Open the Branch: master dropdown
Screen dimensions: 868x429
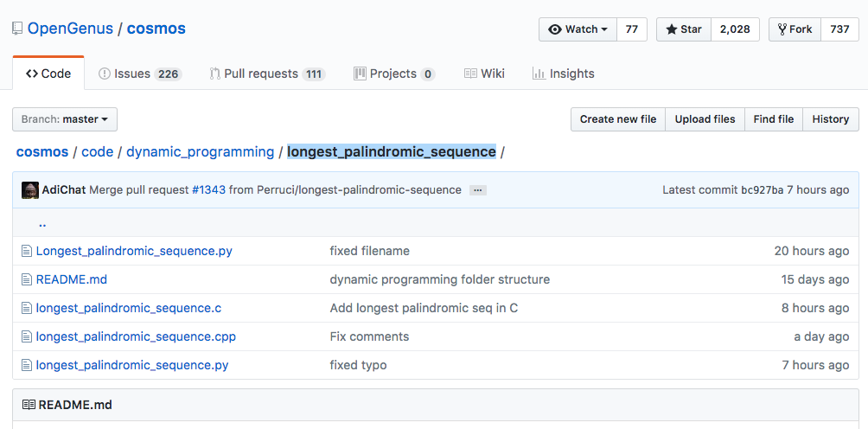(65, 119)
